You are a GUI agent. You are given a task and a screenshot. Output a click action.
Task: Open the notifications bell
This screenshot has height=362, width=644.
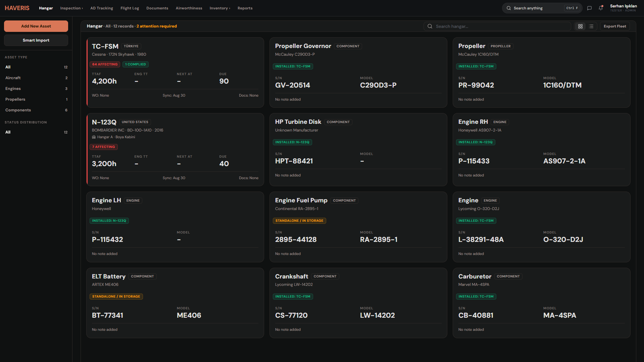coord(601,8)
